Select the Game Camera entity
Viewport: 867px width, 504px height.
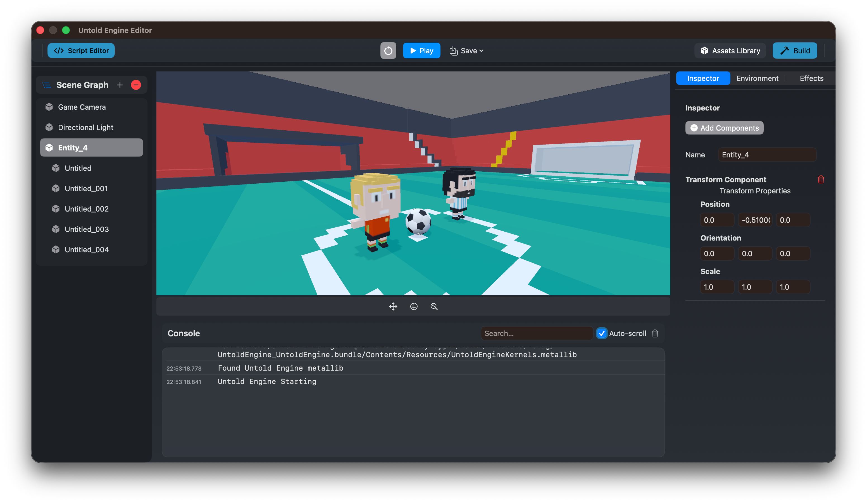(82, 107)
